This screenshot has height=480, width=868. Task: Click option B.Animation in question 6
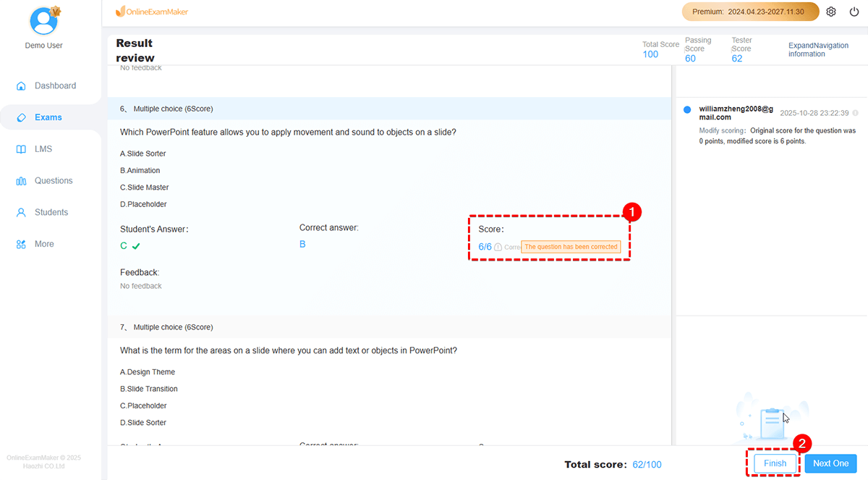pos(140,171)
